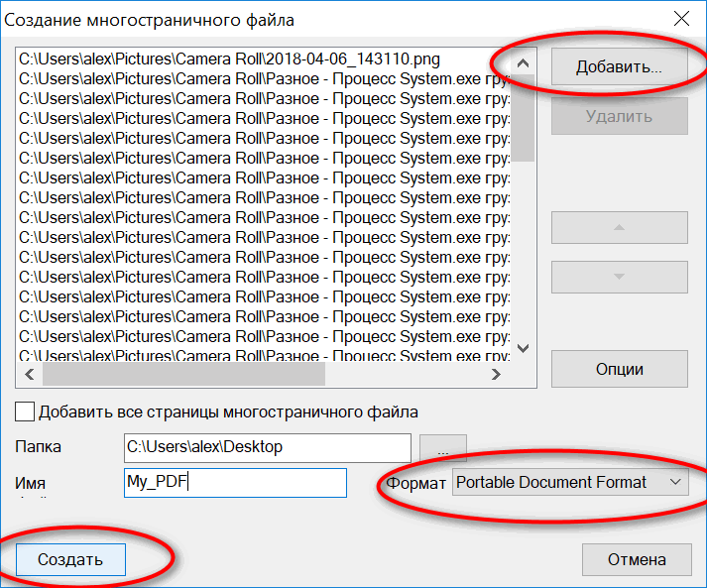
Task: Click the horizontal scrollbar thumb
Action: tap(183, 374)
